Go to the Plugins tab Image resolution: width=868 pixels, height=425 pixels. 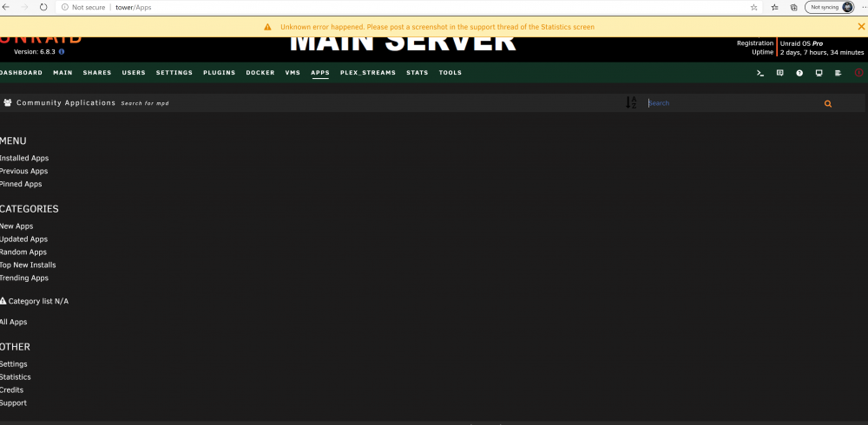[220, 73]
